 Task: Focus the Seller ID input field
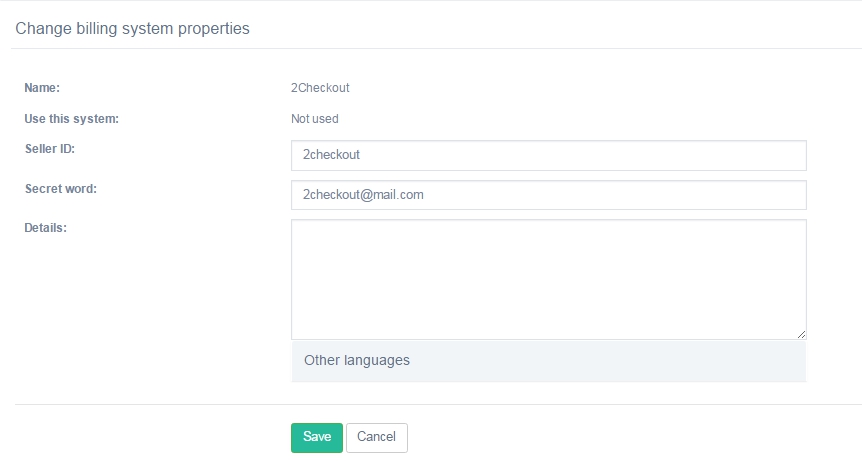(x=549, y=155)
